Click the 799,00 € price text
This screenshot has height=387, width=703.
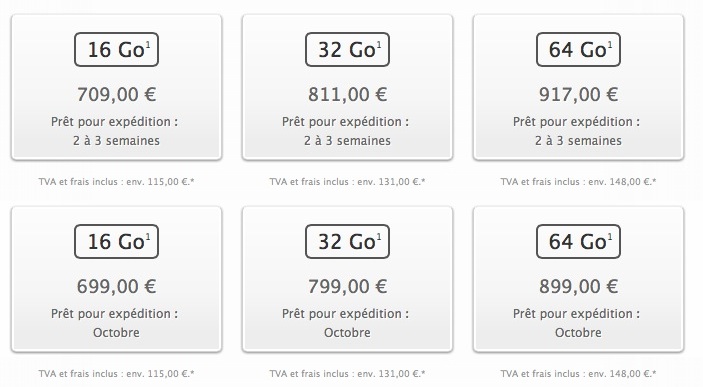(347, 287)
